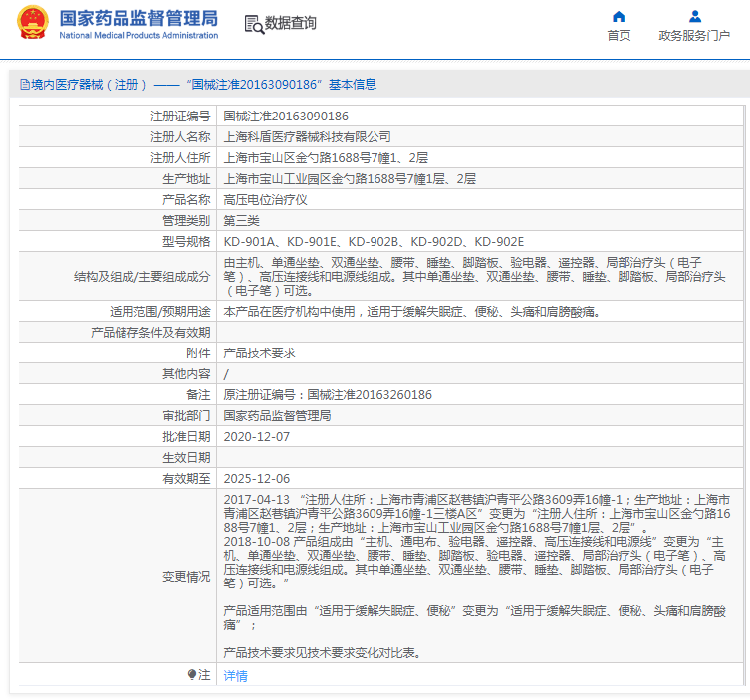
Task: Click the home icon above 首页
Action: pos(619,17)
